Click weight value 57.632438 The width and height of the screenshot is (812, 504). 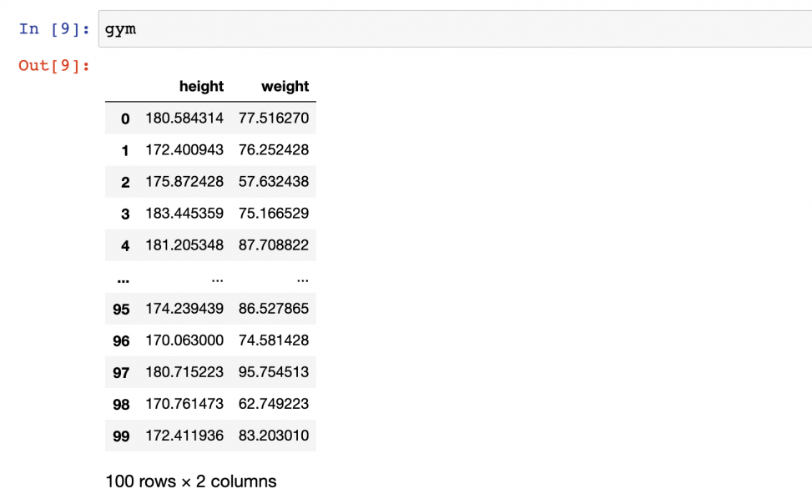pos(274,181)
